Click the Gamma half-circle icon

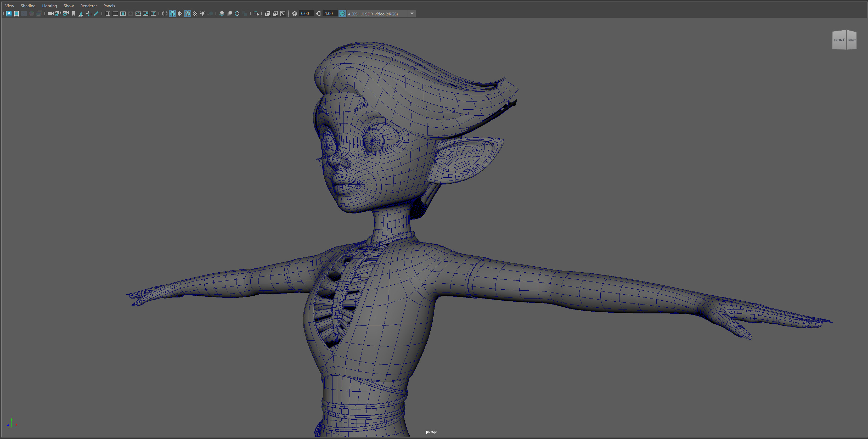coord(318,14)
